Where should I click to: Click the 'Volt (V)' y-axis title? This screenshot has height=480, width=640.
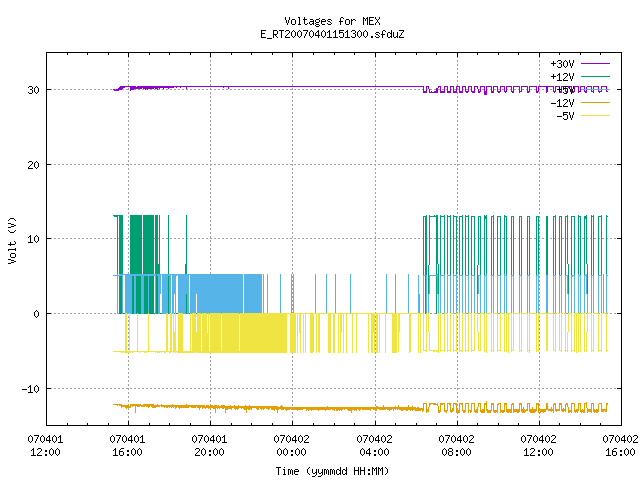12,240
